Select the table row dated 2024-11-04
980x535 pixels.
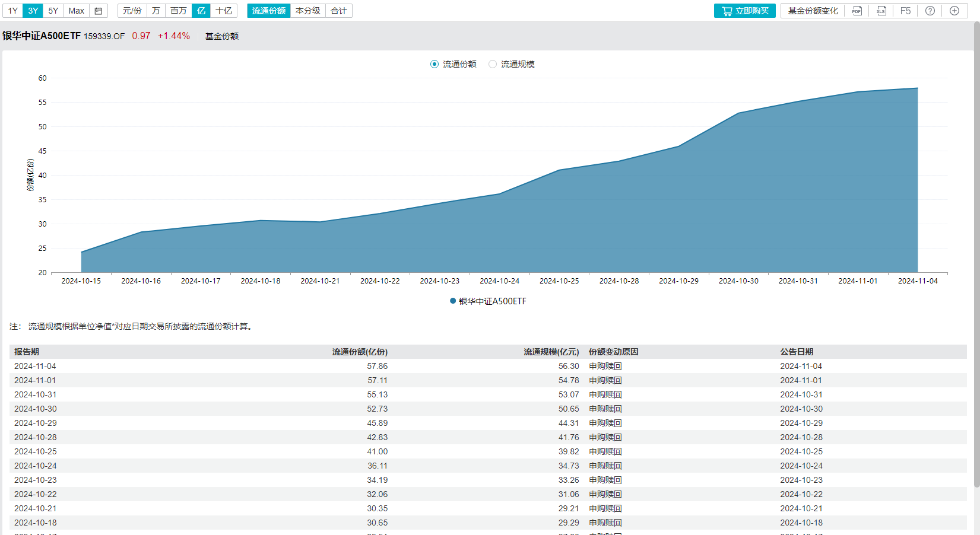pyautogui.click(x=237, y=366)
